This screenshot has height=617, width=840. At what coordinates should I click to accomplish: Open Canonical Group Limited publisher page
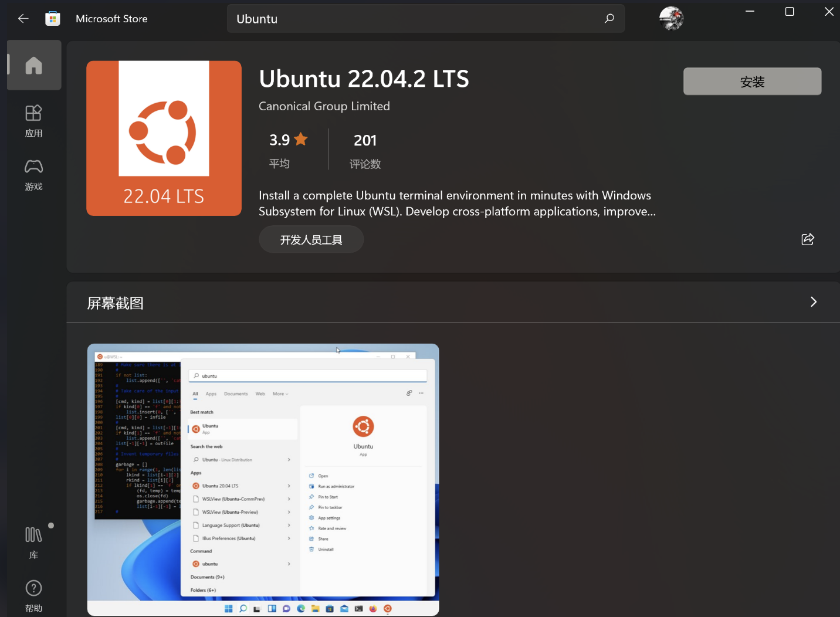tap(324, 106)
